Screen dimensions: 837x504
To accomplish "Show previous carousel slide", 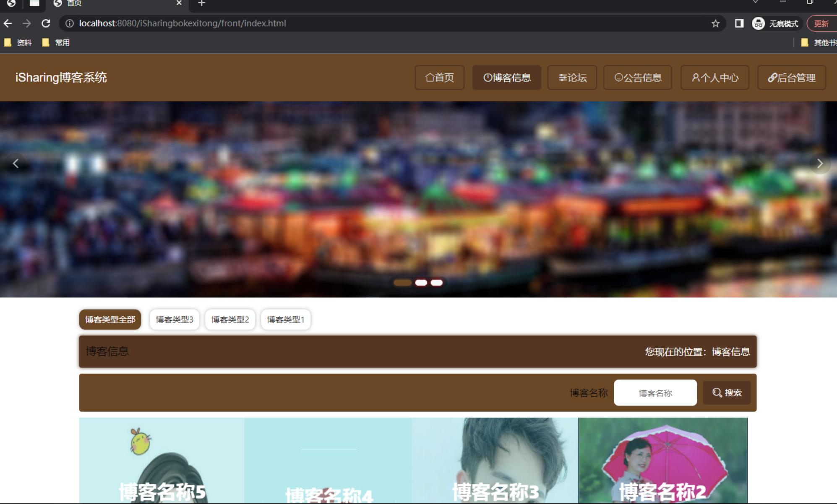I will click(x=16, y=164).
